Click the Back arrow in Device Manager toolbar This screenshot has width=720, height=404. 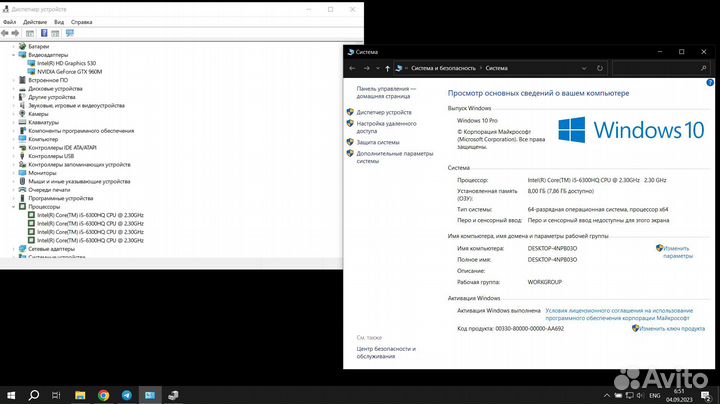pos(5,33)
